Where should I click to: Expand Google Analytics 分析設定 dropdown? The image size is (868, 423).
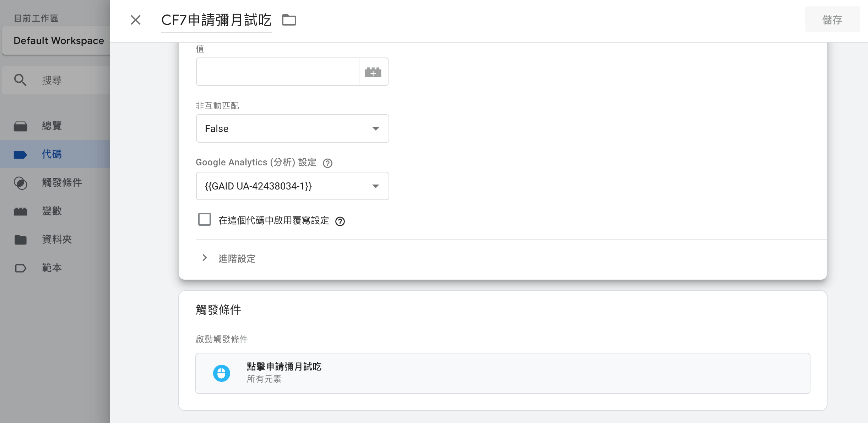(x=376, y=185)
